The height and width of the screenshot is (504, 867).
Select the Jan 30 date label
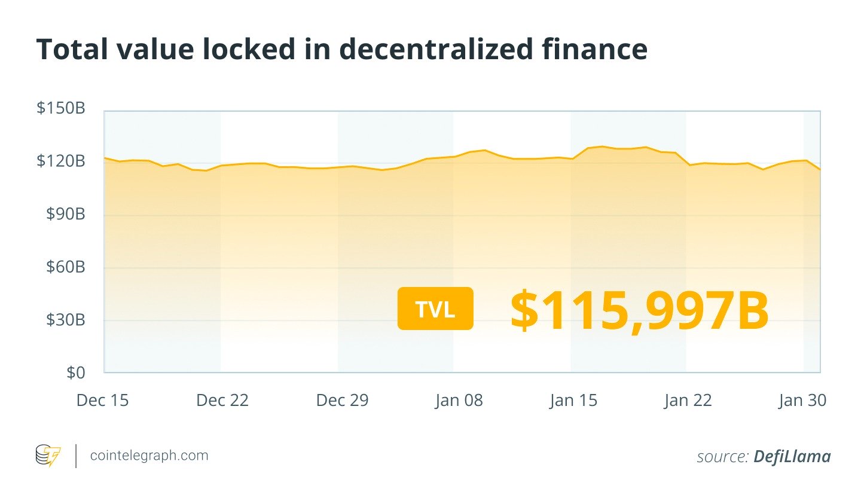pyautogui.click(x=802, y=401)
